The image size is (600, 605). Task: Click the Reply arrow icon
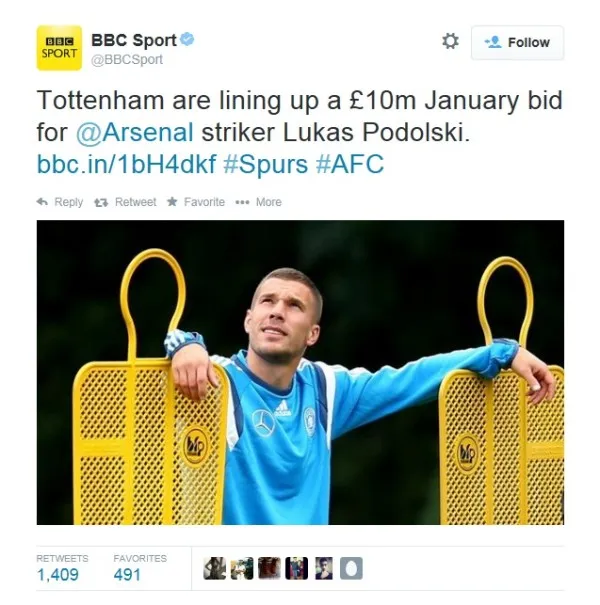click(x=42, y=202)
